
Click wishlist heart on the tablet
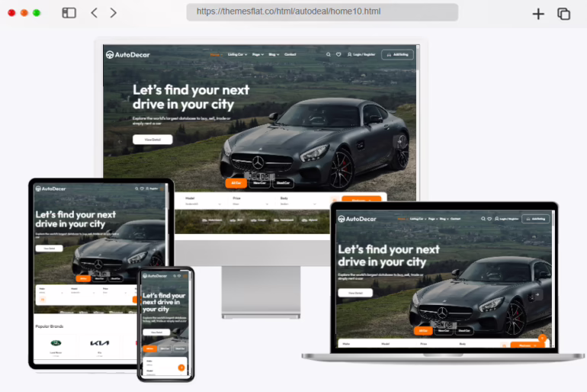click(142, 188)
